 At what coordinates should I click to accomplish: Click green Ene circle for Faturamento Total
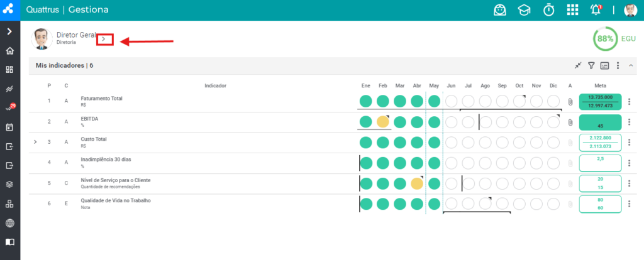click(366, 101)
